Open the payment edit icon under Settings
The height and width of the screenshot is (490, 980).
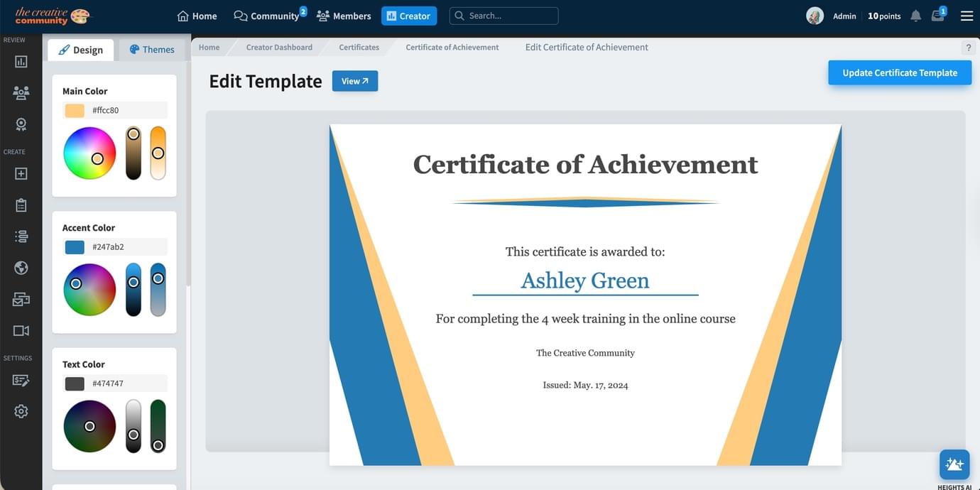[21, 380]
